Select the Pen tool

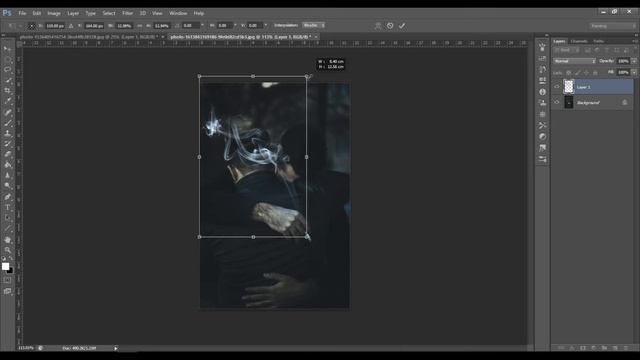[x=7, y=197]
